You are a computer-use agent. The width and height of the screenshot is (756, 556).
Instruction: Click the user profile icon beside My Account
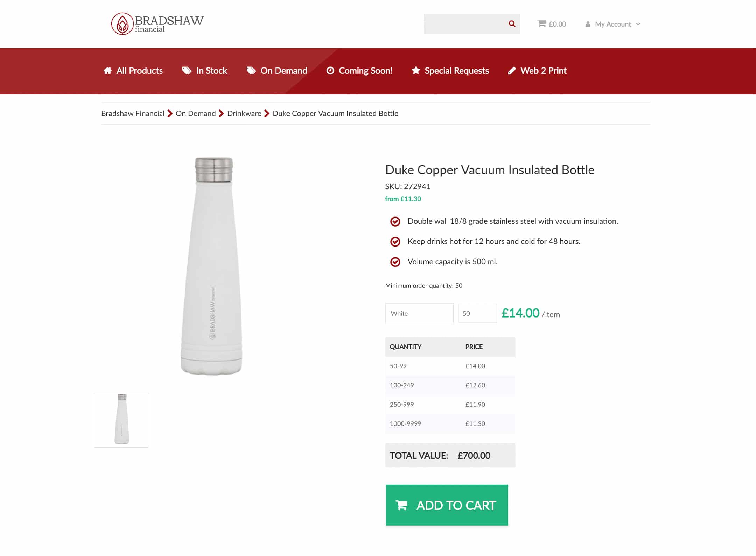click(x=588, y=24)
